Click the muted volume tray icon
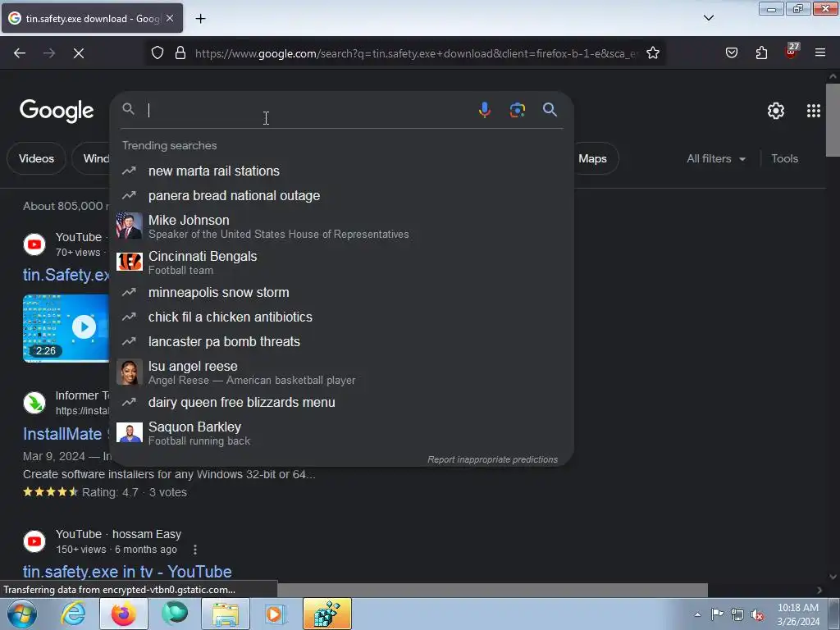Viewport: 840px width, 630px height. pos(757,614)
